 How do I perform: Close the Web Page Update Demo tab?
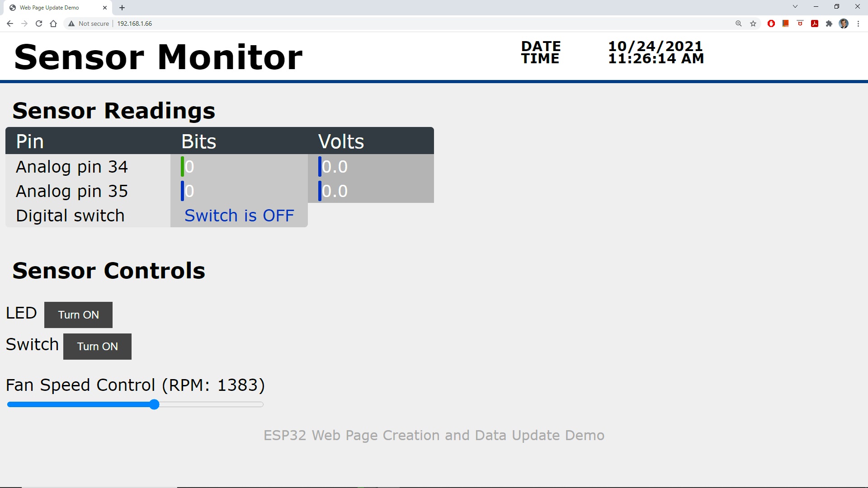[105, 8]
